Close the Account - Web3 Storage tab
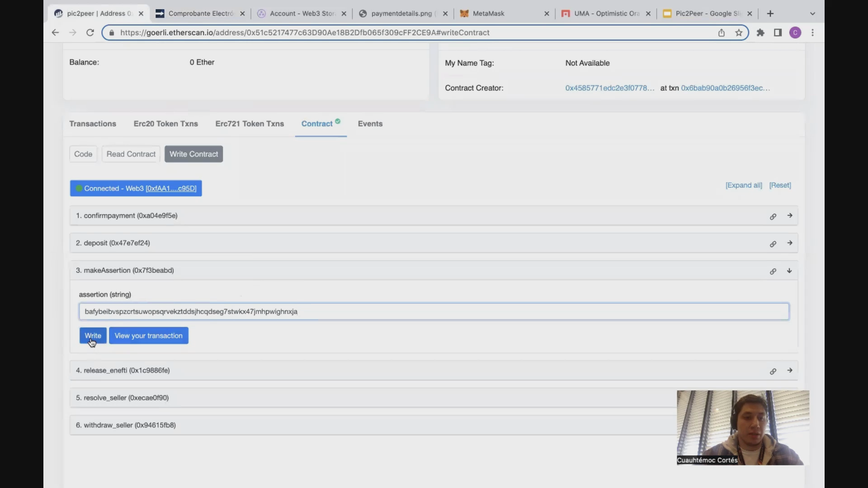Image resolution: width=868 pixels, height=488 pixels. tap(344, 14)
